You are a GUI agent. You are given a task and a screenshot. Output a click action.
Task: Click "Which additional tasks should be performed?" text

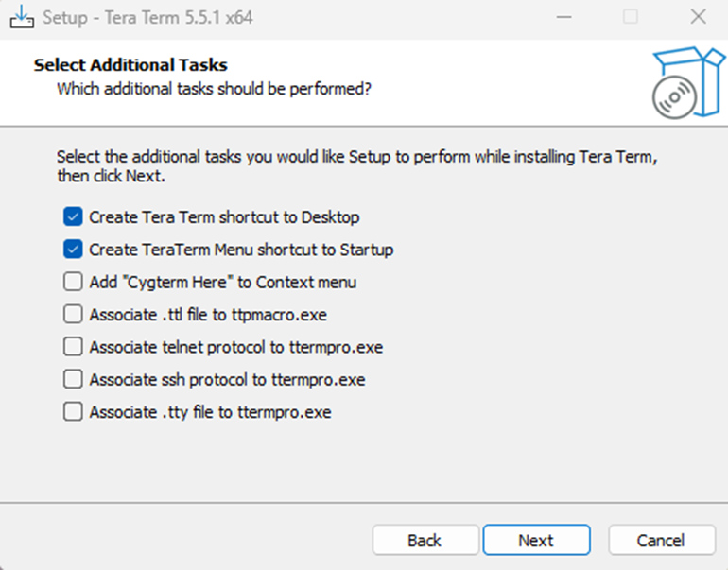tap(214, 89)
